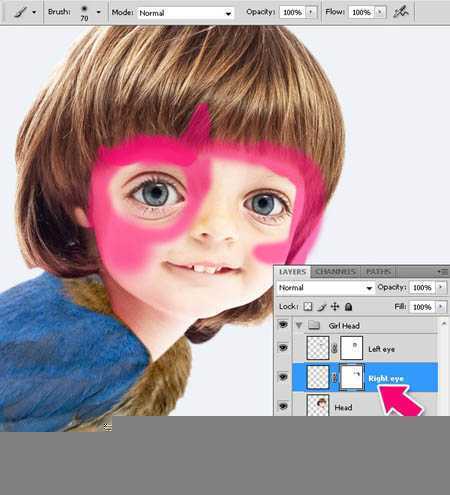The image size is (450, 495).
Task: Open the Layers panel menu
Action: [x=443, y=272]
